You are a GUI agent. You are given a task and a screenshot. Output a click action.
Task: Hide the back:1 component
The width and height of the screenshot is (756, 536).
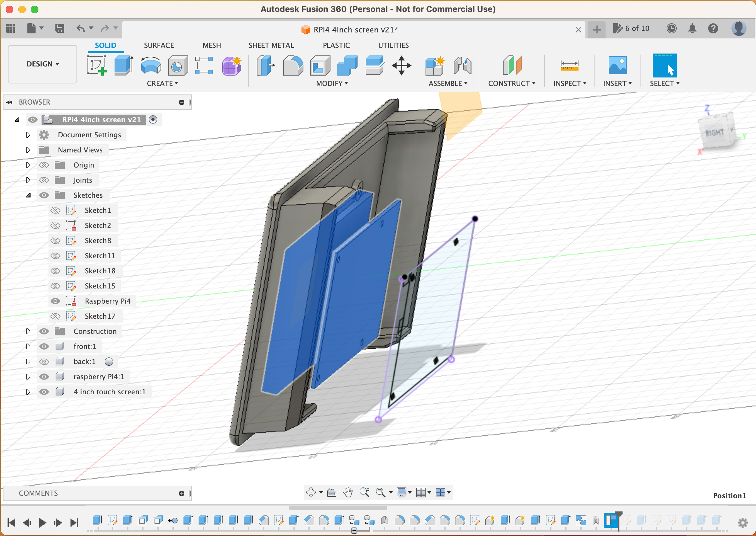click(x=44, y=362)
